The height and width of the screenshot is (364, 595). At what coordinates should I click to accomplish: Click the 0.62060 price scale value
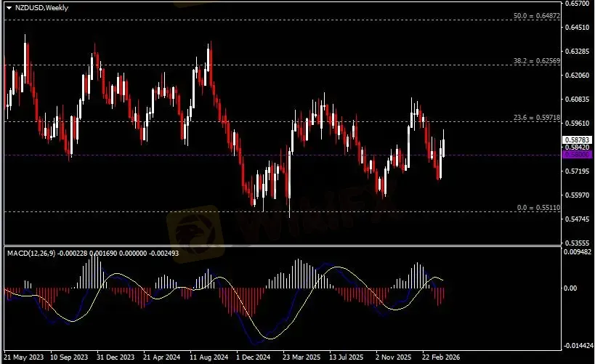pos(577,75)
